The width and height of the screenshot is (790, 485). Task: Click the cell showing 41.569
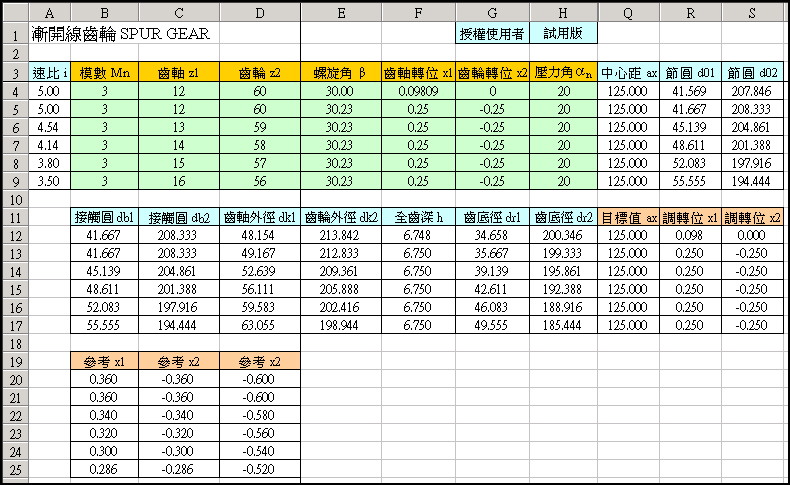(690, 91)
